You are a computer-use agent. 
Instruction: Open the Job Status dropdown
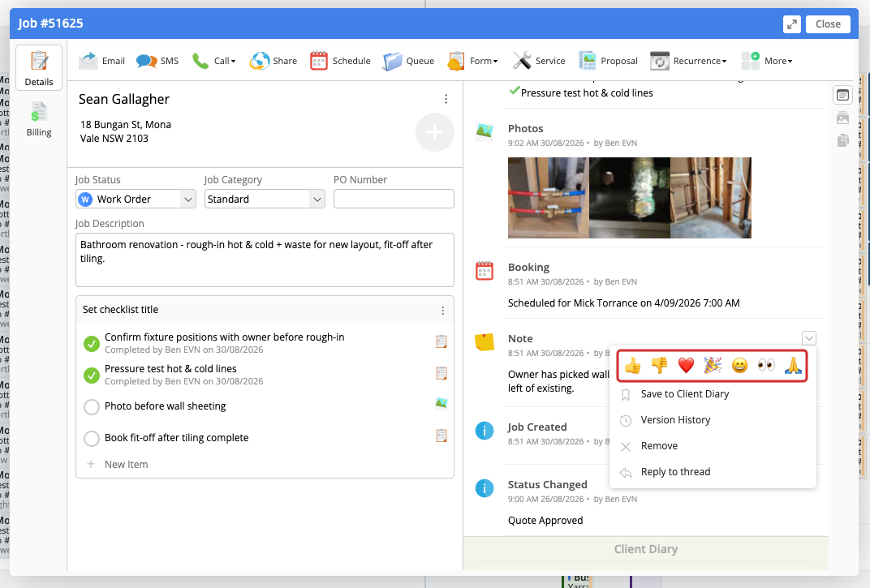tap(136, 200)
